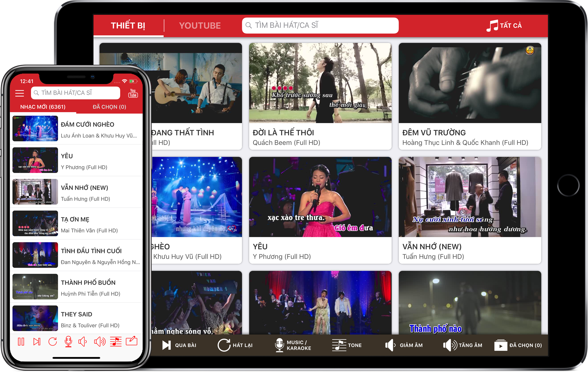Viewport: 588px width, 372px height.
Task: Select the NHẠC MỚI (6361) tab on the phone
Action: pos(43,107)
